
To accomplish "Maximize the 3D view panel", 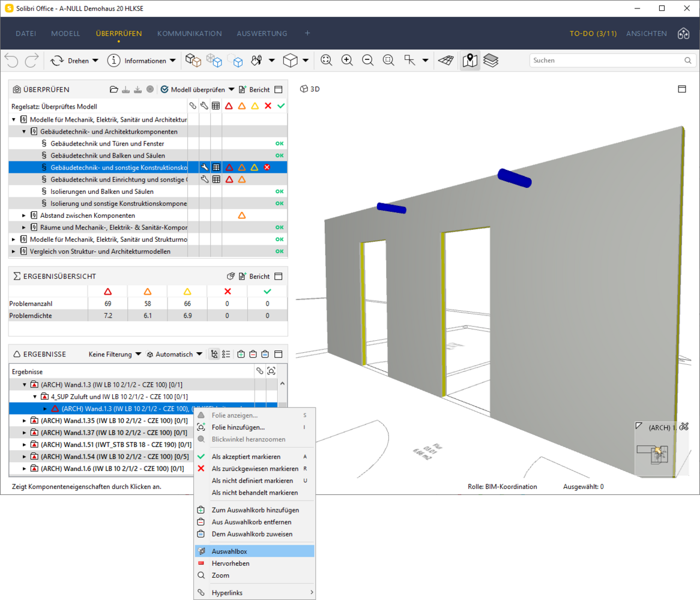I will [682, 89].
